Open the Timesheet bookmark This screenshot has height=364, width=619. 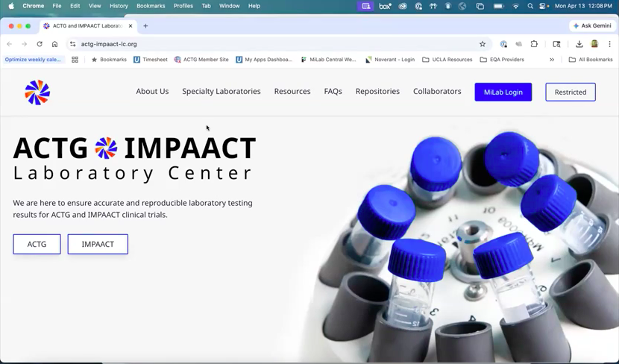pos(150,60)
